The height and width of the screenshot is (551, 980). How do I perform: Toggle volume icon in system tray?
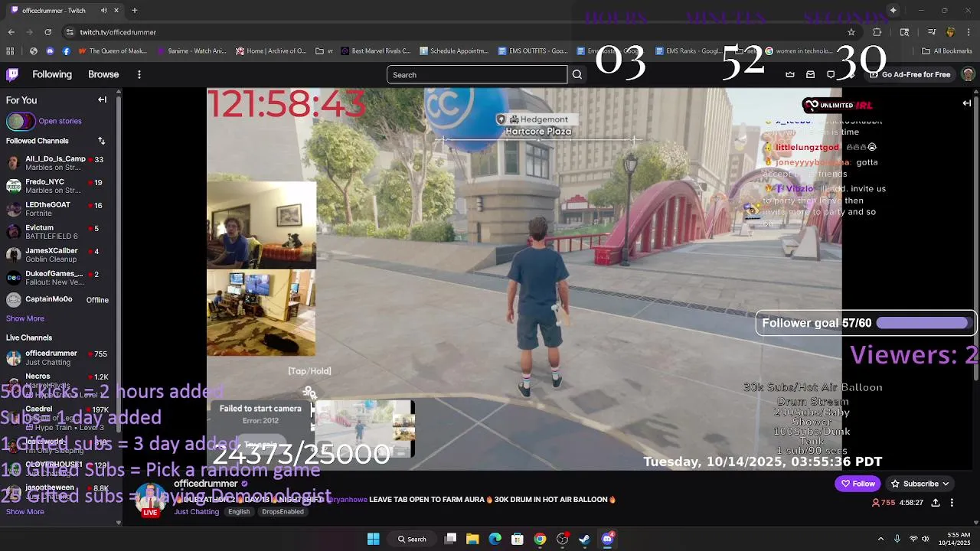pos(925,539)
